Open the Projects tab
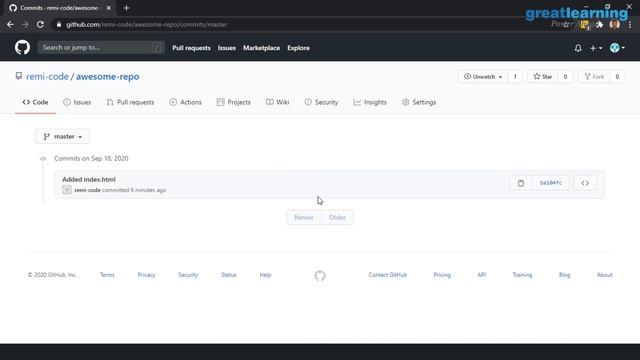Screen dimensions: 640x360 [x=233, y=102]
